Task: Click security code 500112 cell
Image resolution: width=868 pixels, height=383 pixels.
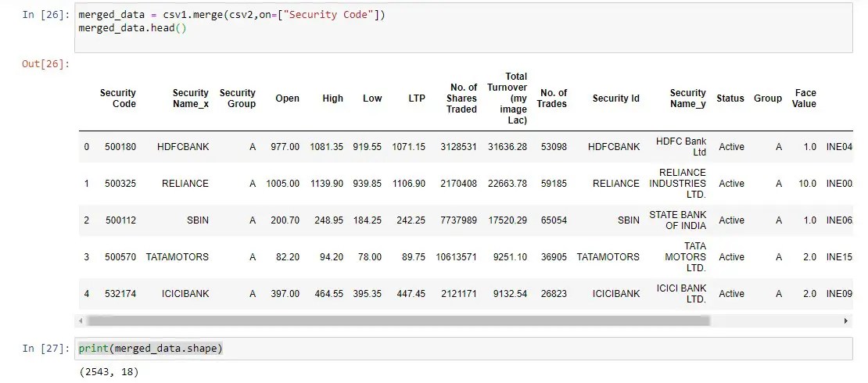Action: (120, 220)
